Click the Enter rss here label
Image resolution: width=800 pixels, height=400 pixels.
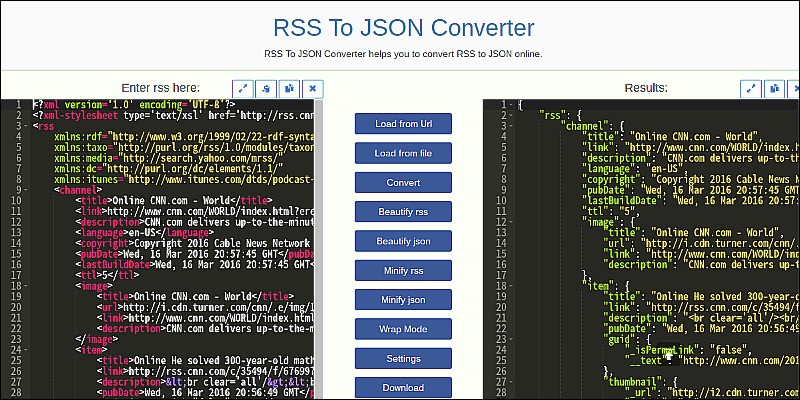[x=161, y=88]
